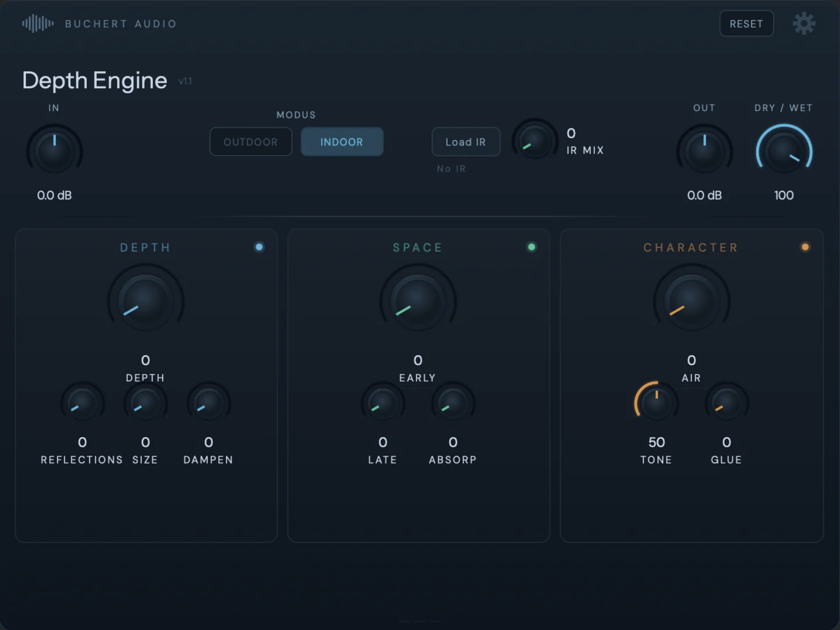Click the GLUE knob

727,403
